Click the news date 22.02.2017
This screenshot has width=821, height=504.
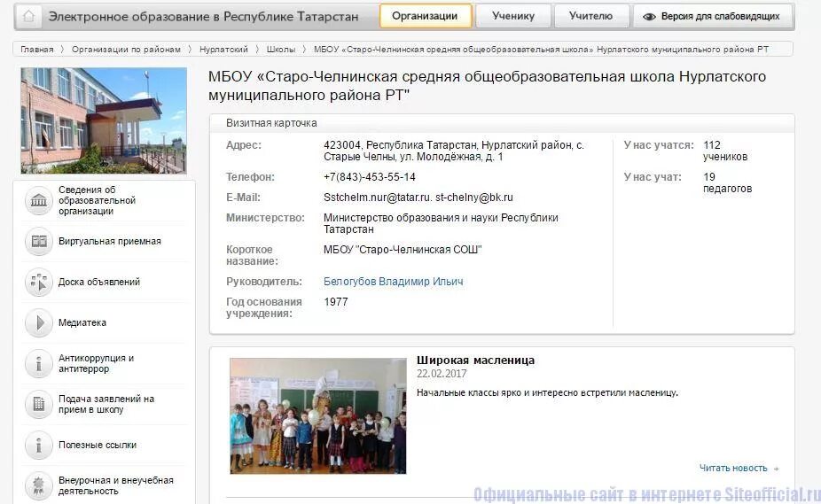442,374
